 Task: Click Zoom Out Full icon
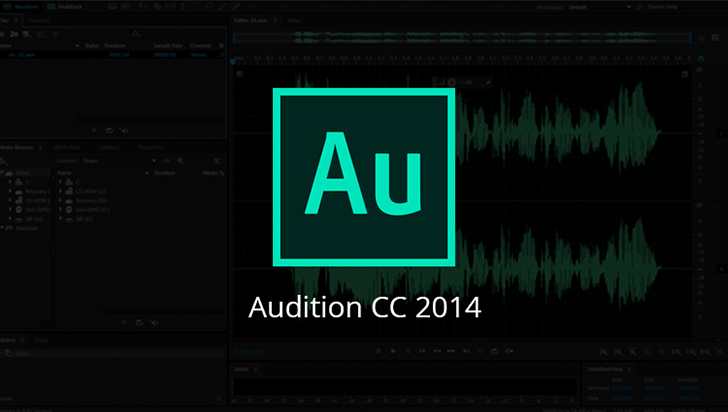pyautogui.click(x=662, y=352)
